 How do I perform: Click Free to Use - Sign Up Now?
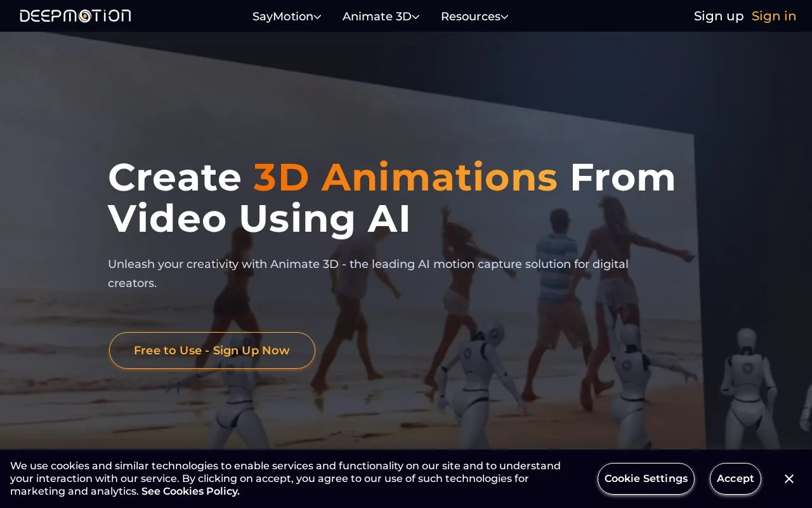click(212, 351)
